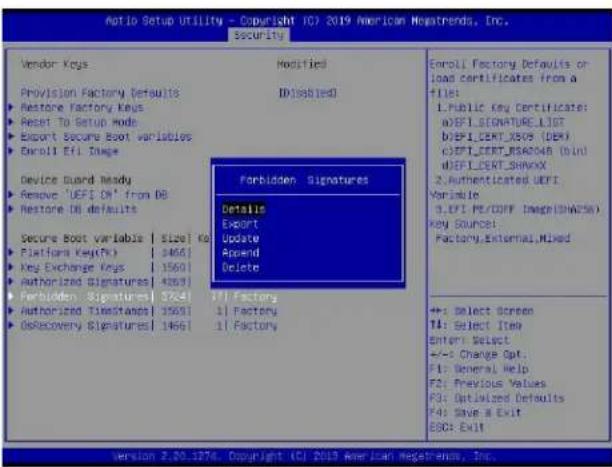Click arrow beside Restore Factory Keys

pyautogui.click(x=11, y=107)
